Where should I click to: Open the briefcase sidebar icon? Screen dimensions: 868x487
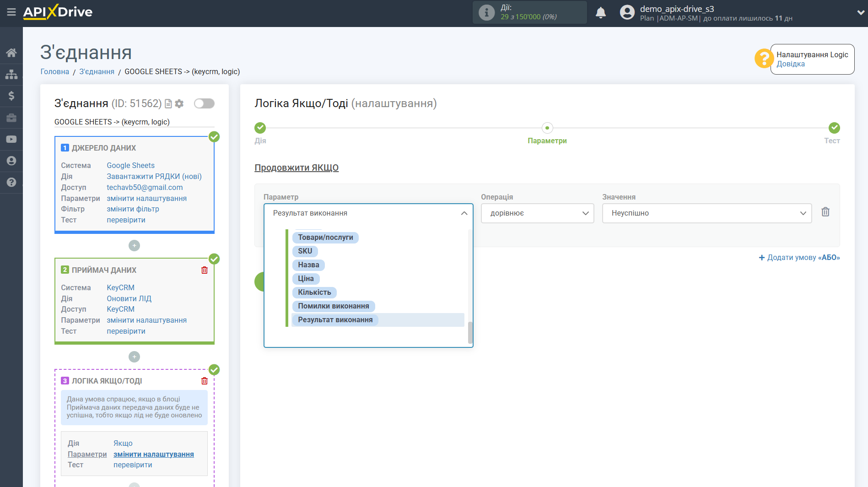pyautogui.click(x=11, y=118)
